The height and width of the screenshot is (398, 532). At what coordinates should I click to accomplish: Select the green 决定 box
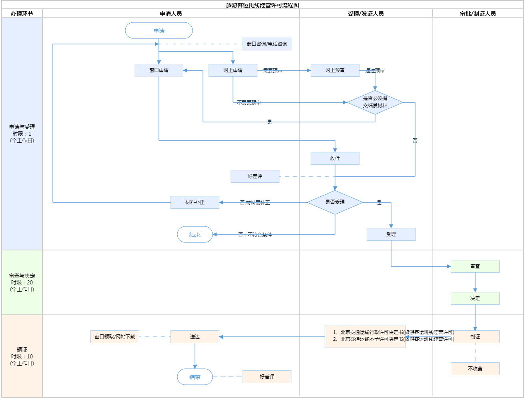point(475,298)
